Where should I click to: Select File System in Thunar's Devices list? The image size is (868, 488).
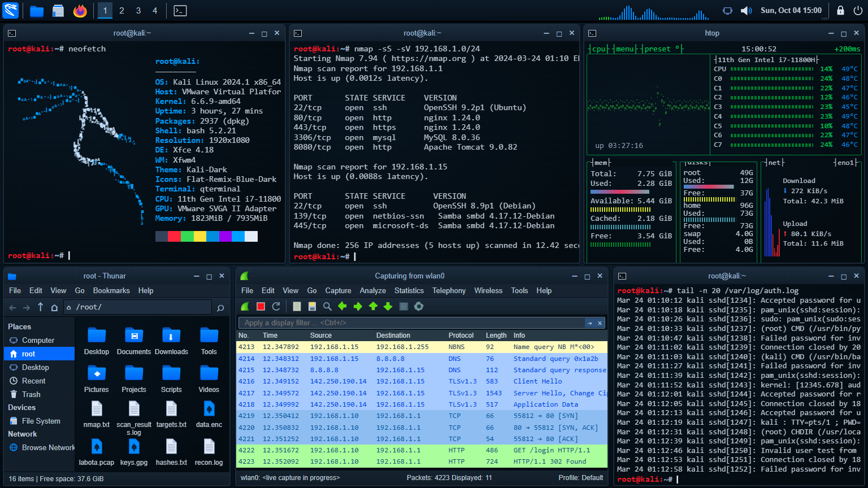(38, 421)
